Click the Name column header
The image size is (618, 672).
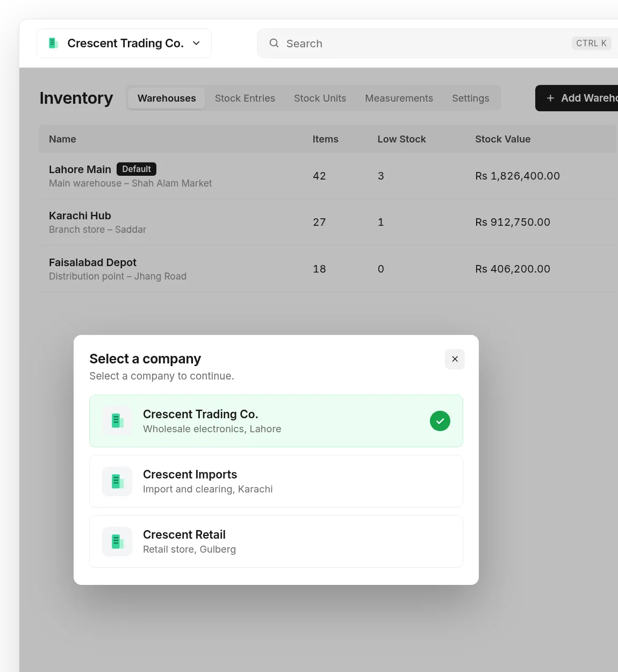(x=62, y=139)
